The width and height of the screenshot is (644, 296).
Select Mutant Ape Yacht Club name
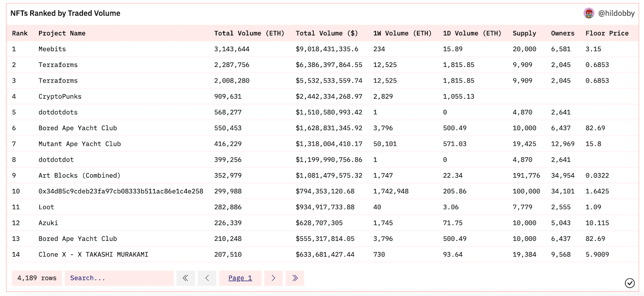pyautogui.click(x=80, y=144)
